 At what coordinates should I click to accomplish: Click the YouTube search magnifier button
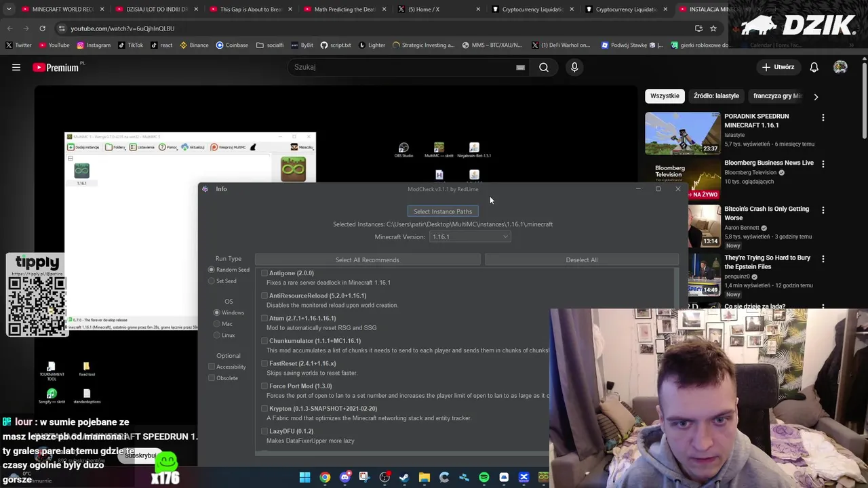544,67
